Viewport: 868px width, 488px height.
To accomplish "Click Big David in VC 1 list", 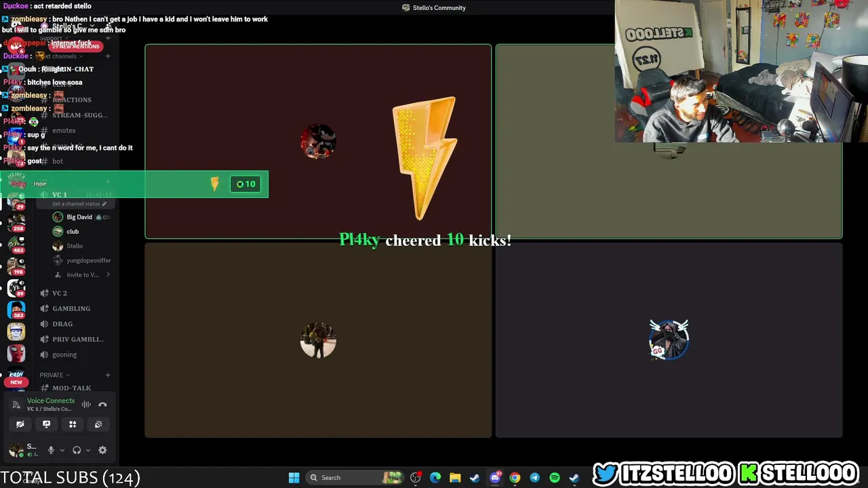I will 79,217.
